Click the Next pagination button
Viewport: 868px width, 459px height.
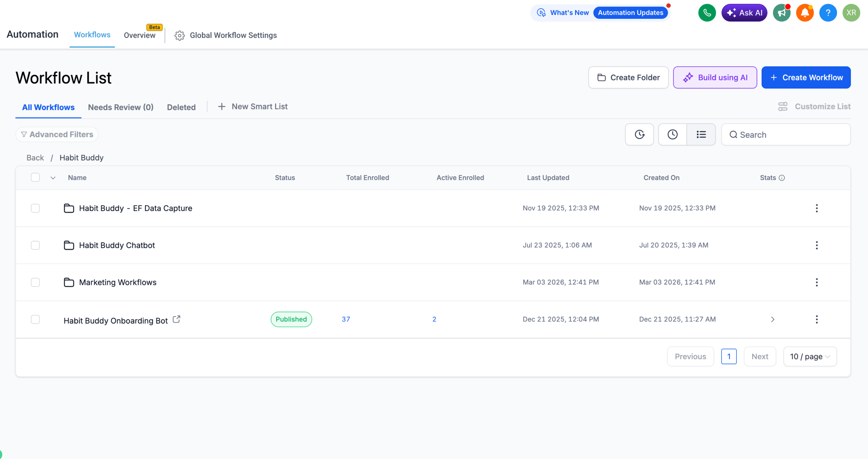[760, 356]
